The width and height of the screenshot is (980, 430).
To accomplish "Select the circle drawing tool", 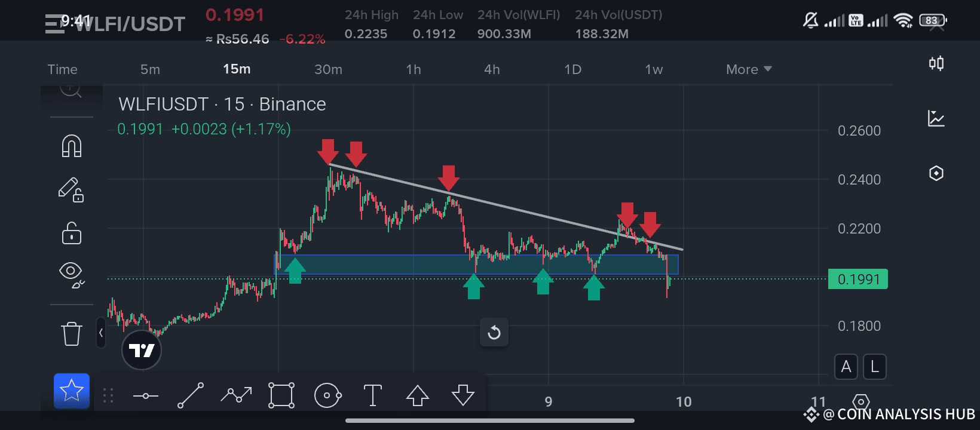I will 327,395.
